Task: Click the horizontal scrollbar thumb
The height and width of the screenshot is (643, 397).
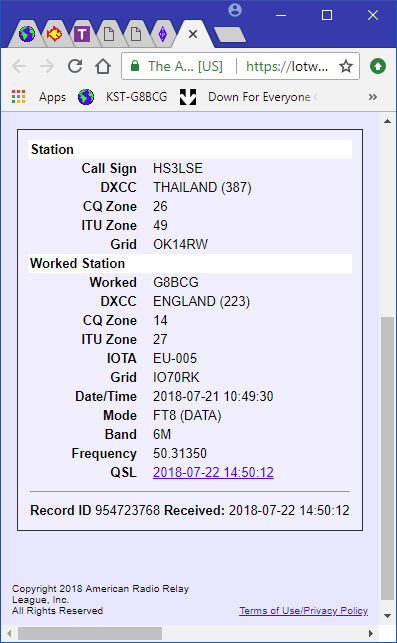Action: coord(90,633)
